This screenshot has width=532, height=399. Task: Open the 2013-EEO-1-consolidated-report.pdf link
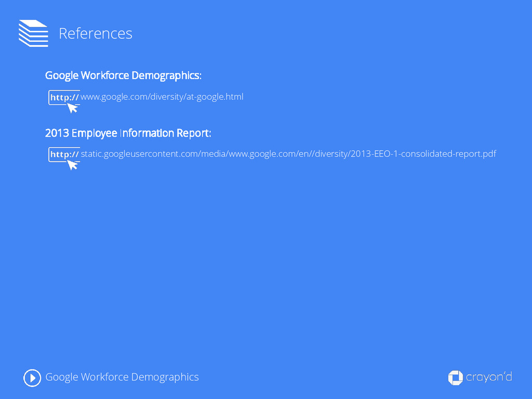point(288,154)
